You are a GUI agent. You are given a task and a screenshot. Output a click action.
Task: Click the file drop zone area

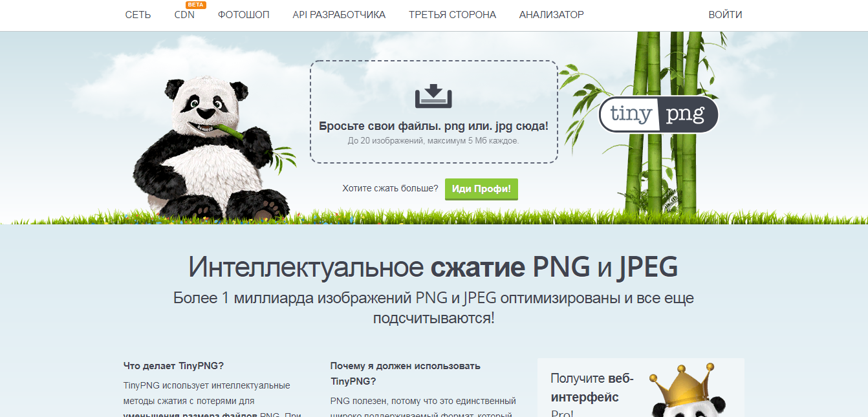coord(433,112)
